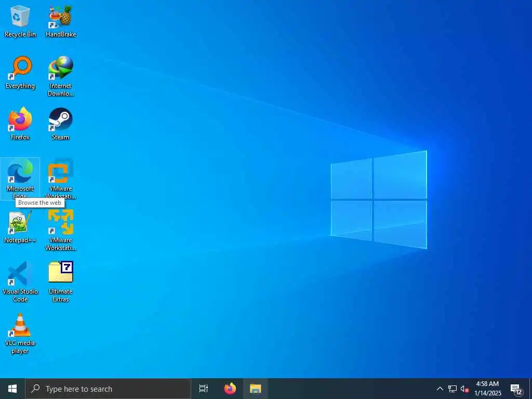Click the taskbar search box
The height and width of the screenshot is (399, 532).
(108, 389)
